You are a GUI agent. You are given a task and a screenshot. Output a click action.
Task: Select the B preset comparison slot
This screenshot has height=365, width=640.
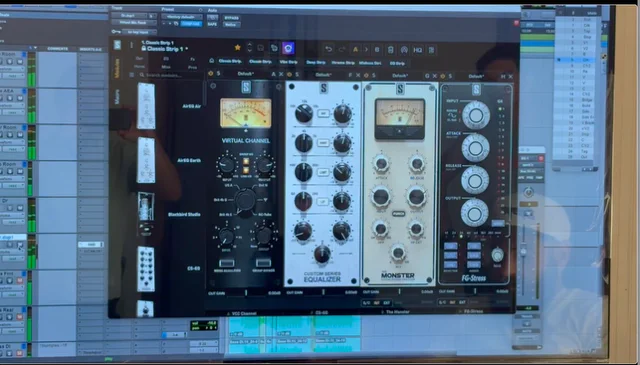(377, 49)
